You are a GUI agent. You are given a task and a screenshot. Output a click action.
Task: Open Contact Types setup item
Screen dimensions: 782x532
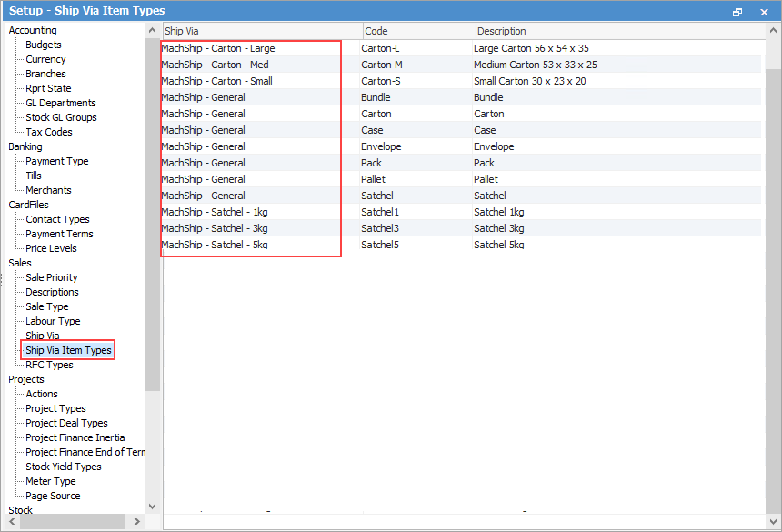(x=57, y=219)
